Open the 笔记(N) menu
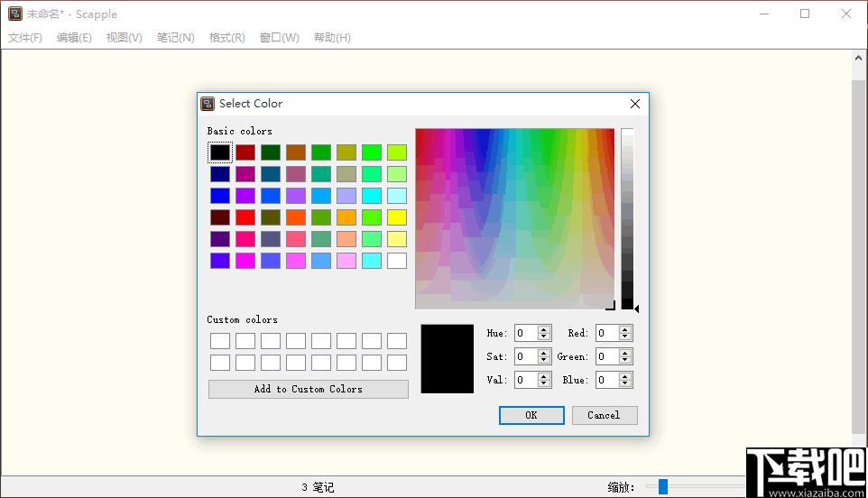Screen dimensions: 868x498 click(175, 38)
